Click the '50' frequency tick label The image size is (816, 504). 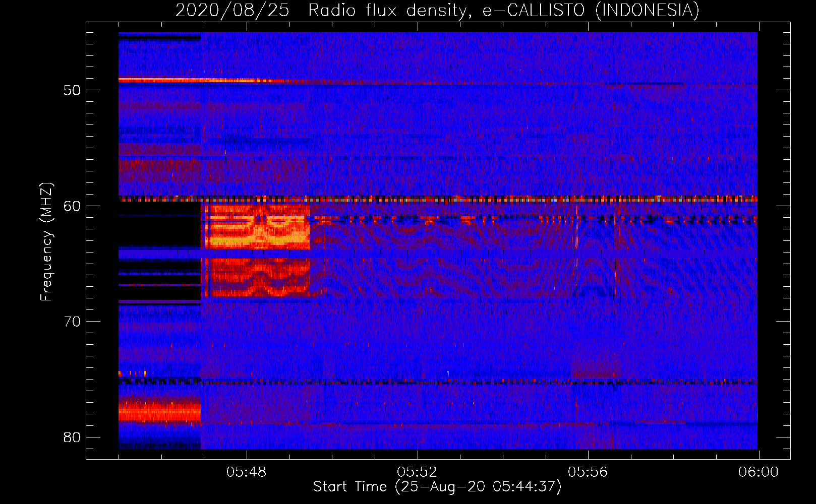(x=73, y=90)
